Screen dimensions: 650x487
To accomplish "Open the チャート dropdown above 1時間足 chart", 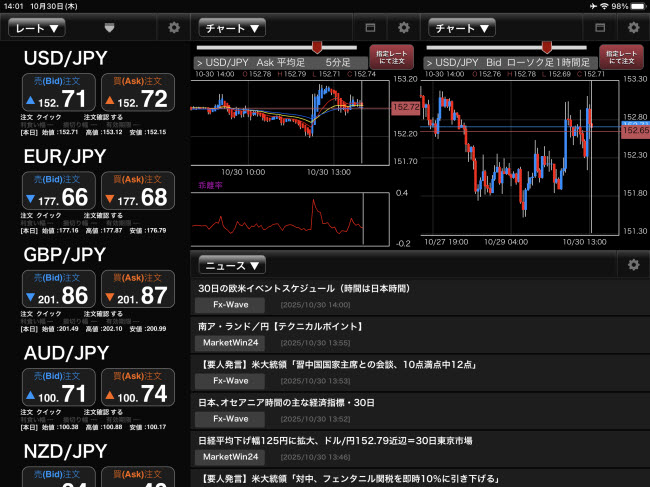I will coord(462,28).
